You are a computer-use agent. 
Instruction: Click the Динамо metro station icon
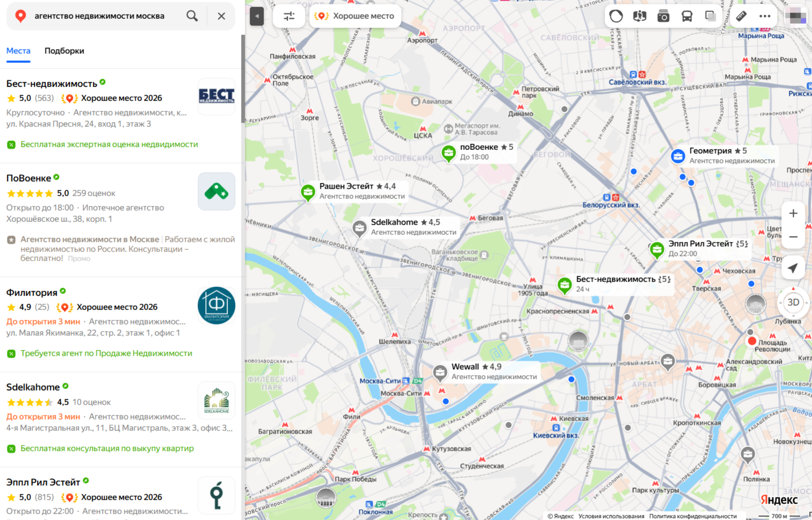520,107
